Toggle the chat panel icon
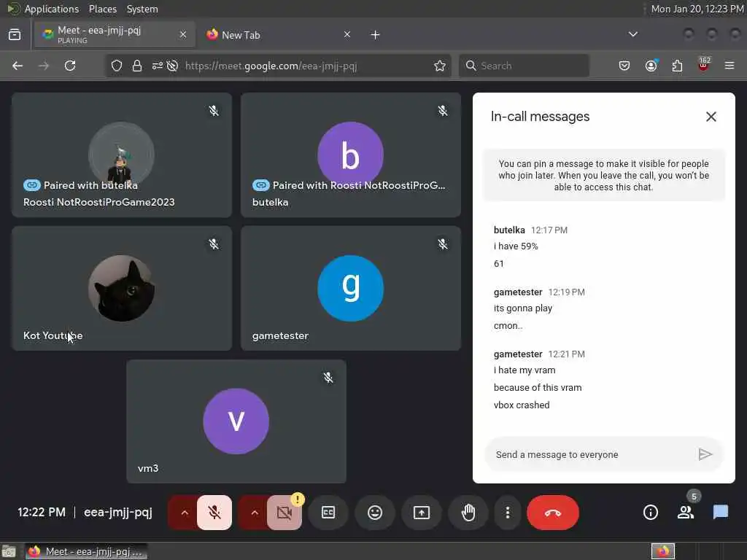The width and height of the screenshot is (747, 560). [x=720, y=513]
